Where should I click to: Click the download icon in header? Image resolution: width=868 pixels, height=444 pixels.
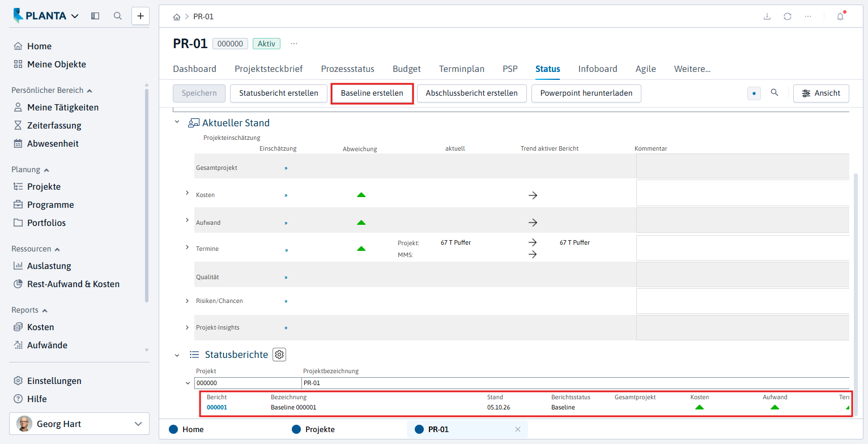(767, 16)
